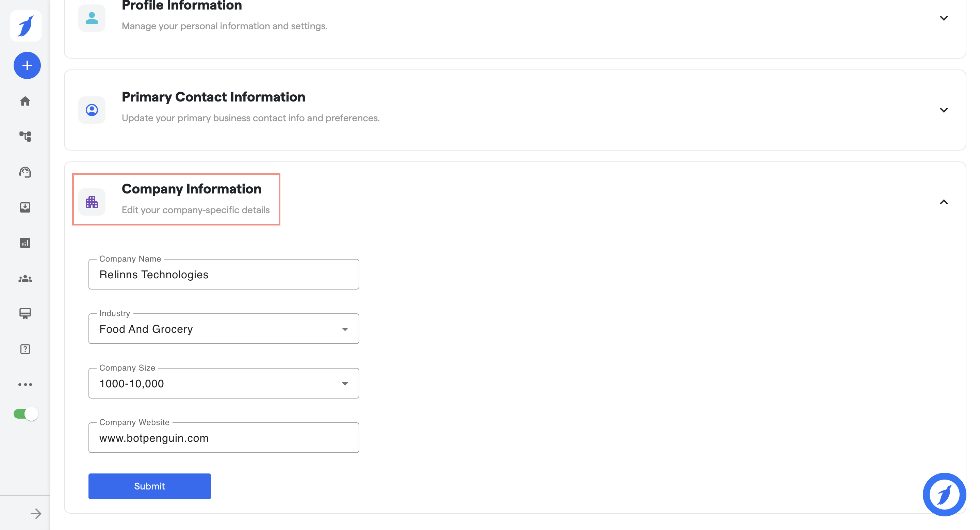The width and height of the screenshot is (980, 530).
Task: Toggle the green switch in sidebar
Action: coord(26,414)
